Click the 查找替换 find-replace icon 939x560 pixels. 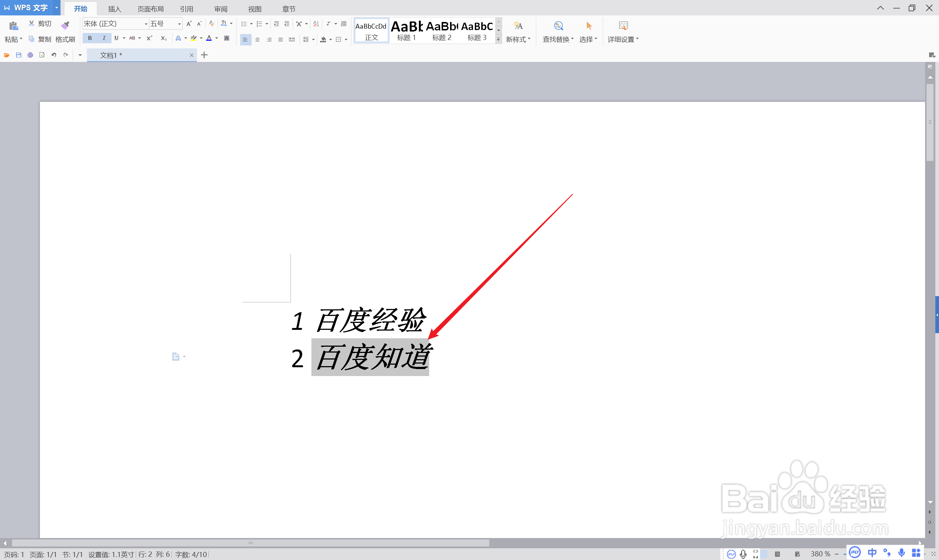(558, 26)
